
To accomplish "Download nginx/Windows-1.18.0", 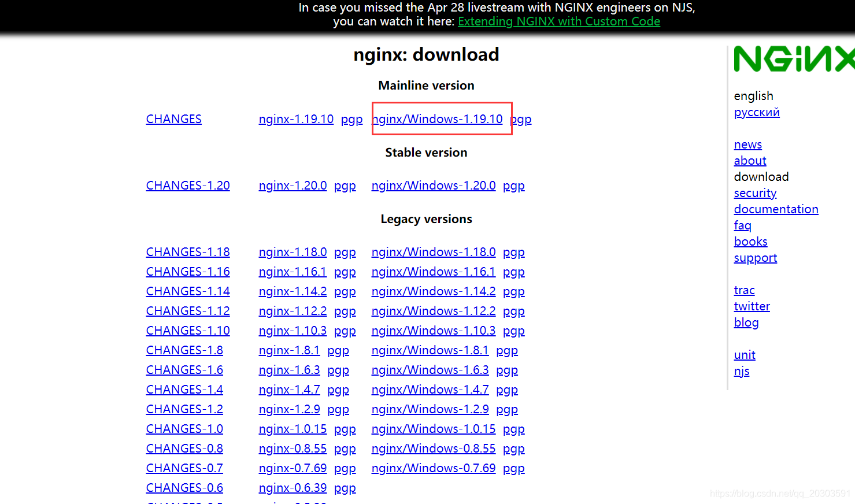I will click(x=434, y=252).
